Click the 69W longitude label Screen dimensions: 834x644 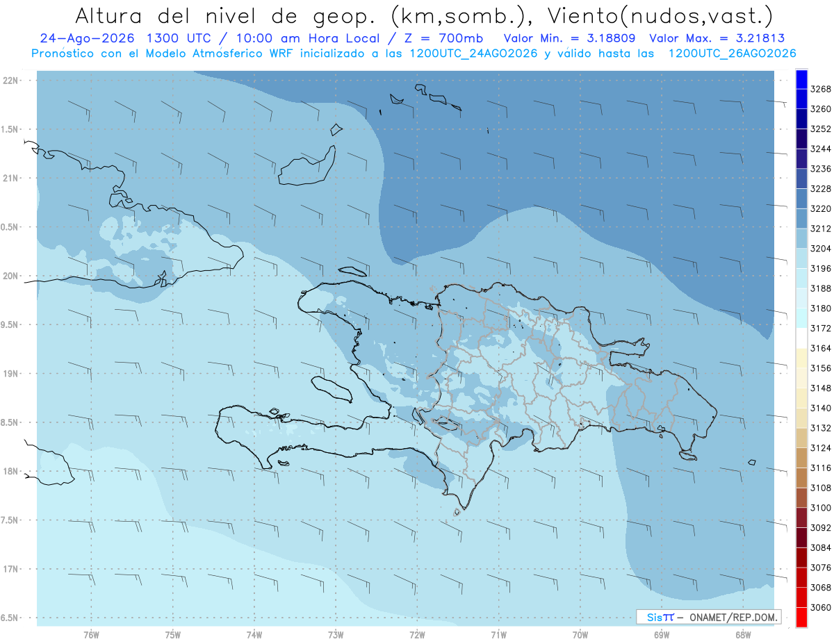coord(662,634)
